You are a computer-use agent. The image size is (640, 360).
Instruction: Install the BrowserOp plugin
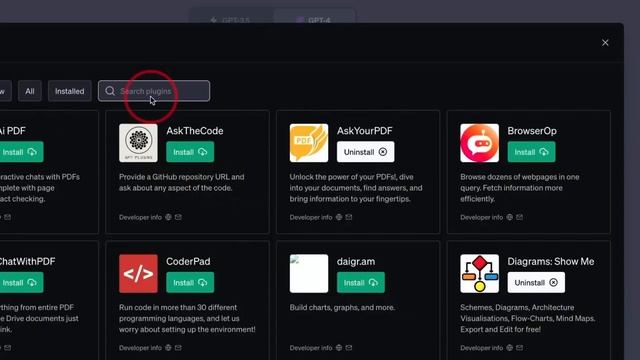[x=531, y=152]
